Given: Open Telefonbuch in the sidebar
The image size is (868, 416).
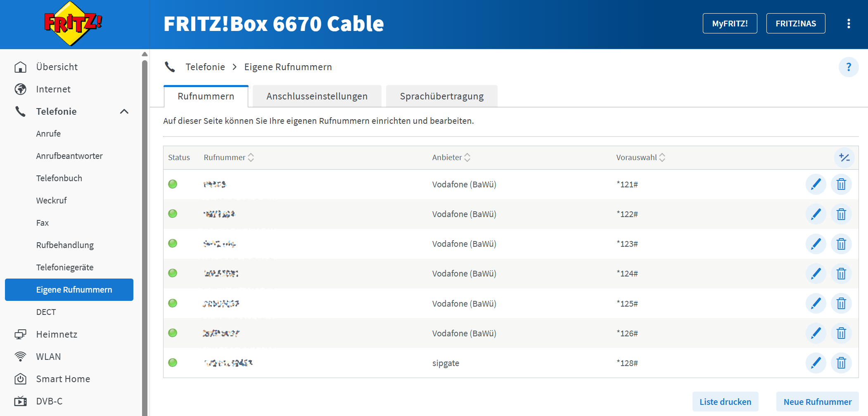Looking at the screenshot, I should coord(59,178).
